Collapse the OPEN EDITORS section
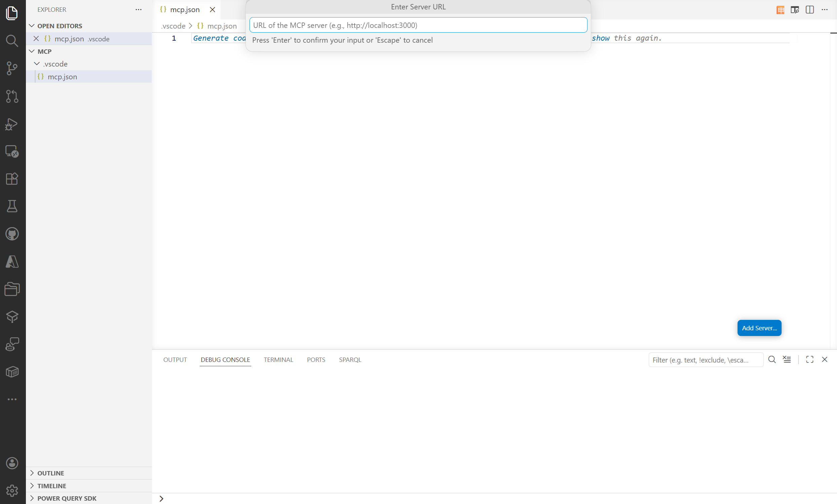Viewport: 837px width, 504px height. [x=32, y=26]
